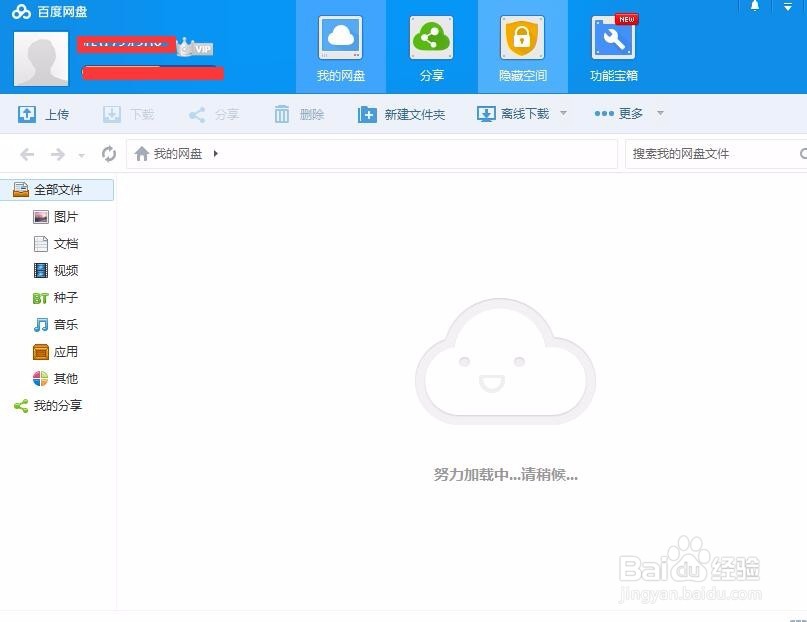Open the 分享 (Share) panel icon
The height and width of the screenshot is (622, 807).
coord(431,46)
